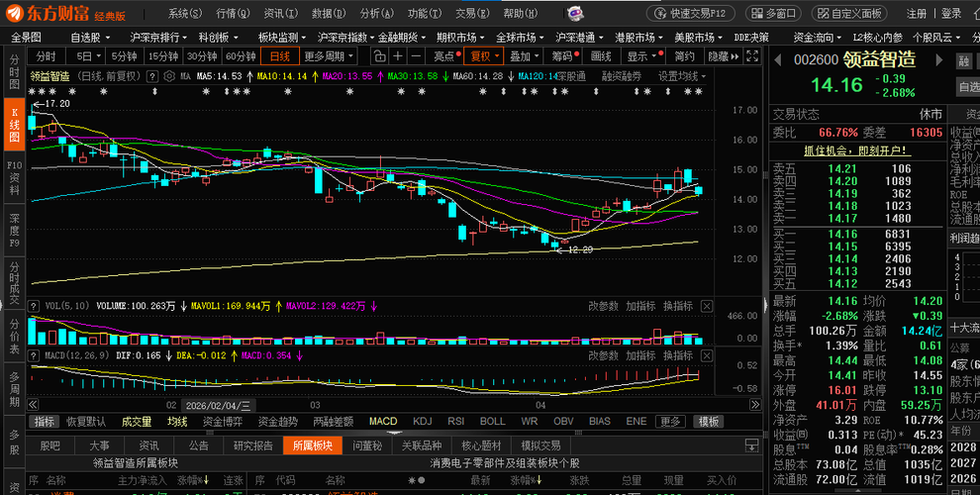Open 5日 period dropdown
980x495 pixels.
(89, 56)
